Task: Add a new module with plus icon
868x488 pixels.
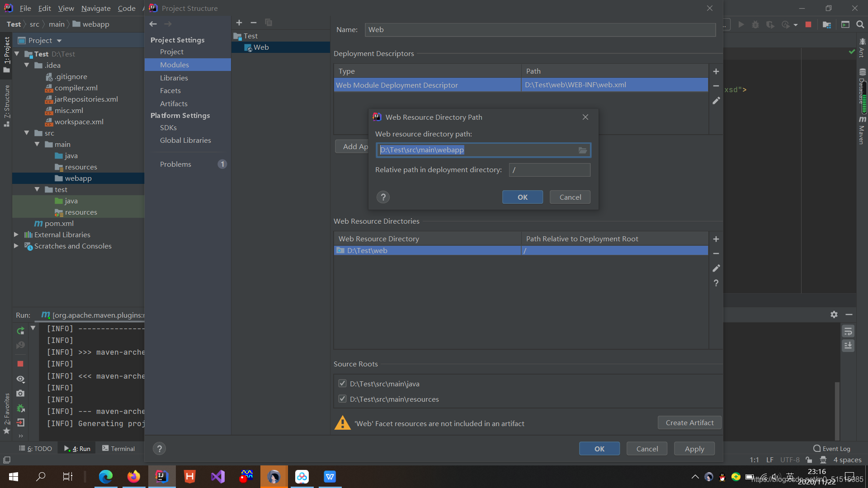Action: click(239, 23)
